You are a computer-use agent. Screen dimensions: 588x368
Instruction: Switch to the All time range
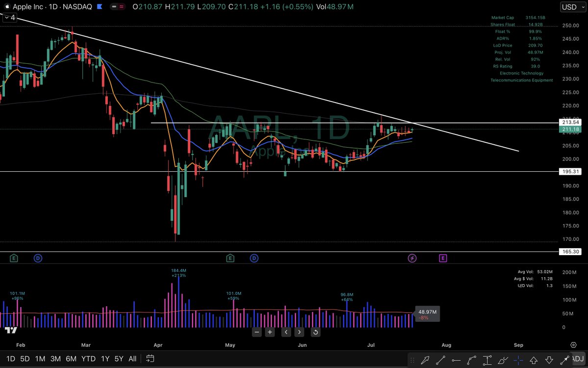pos(132,359)
